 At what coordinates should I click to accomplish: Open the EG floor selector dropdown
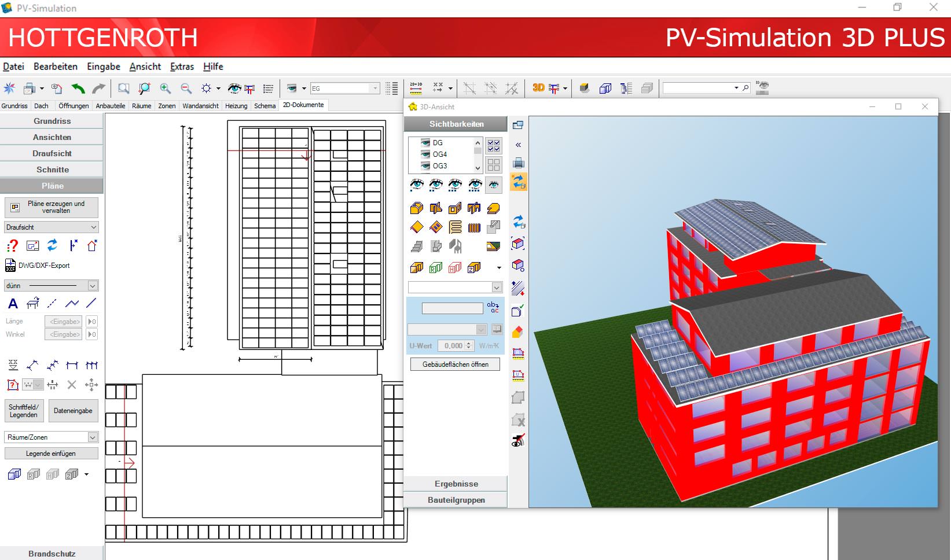point(376,89)
